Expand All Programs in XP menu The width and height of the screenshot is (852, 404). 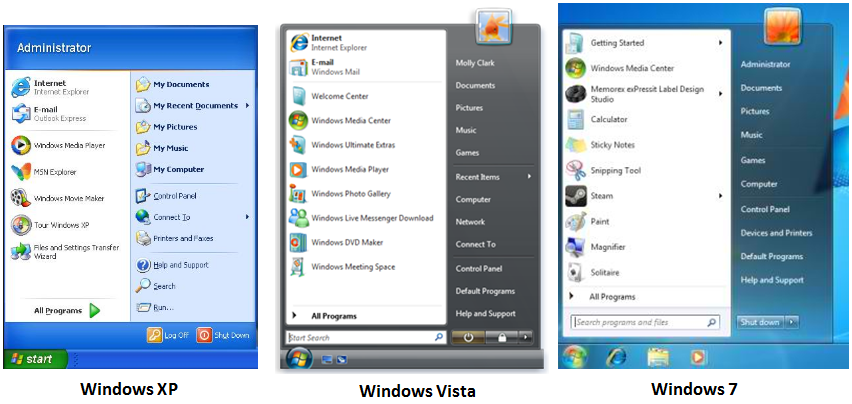pyautogui.click(x=67, y=311)
